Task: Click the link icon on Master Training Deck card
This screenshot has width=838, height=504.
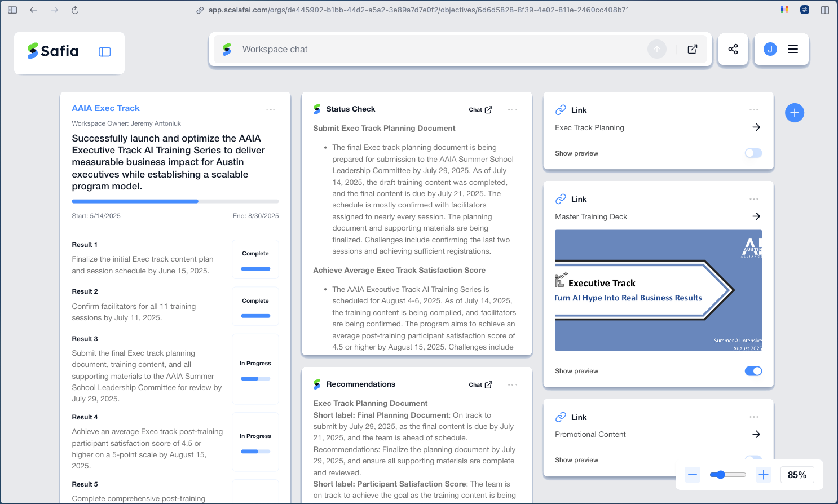Action: pos(561,199)
